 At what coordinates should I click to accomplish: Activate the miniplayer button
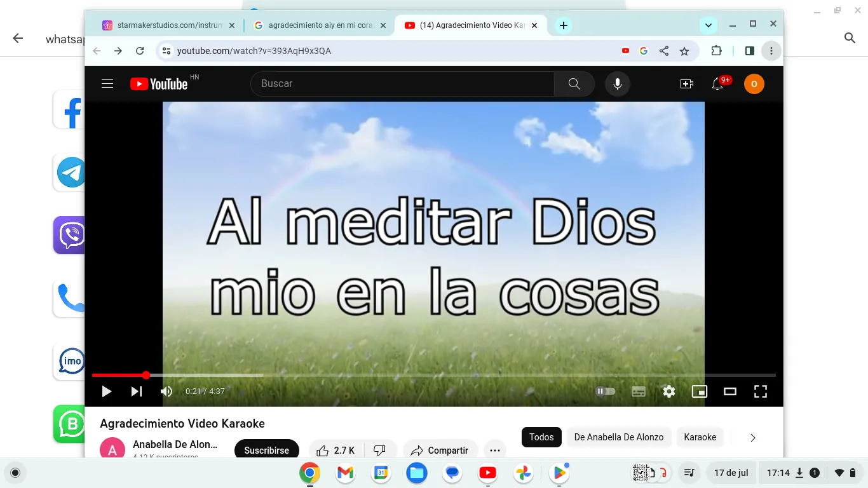click(700, 391)
